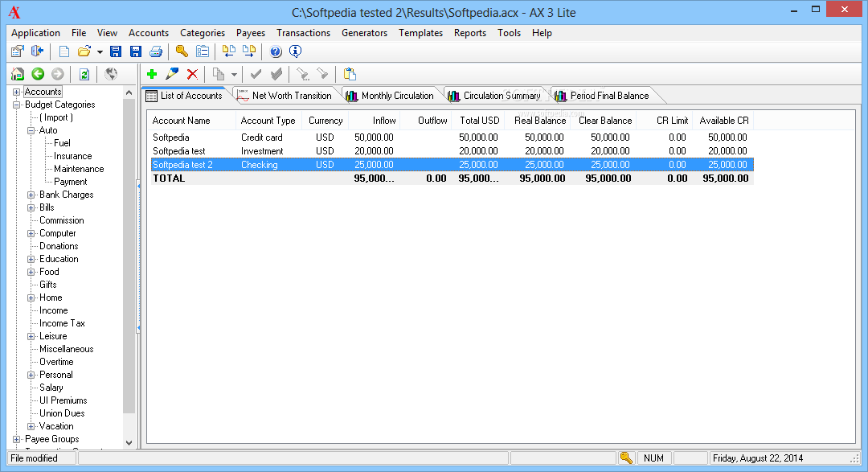Open dropdown arrow next to Open folder icon
The height and width of the screenshot is (472, 868).
(100, 52)
